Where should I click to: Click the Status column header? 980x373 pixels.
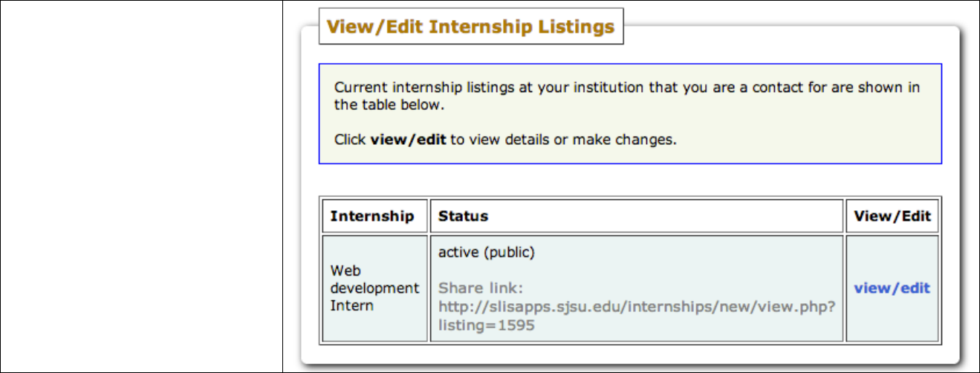tap(463, 216)
